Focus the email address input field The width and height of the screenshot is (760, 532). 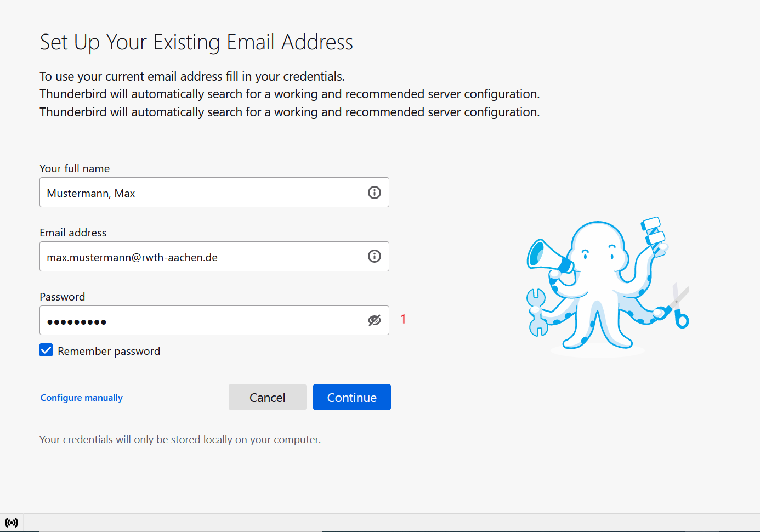203,257
